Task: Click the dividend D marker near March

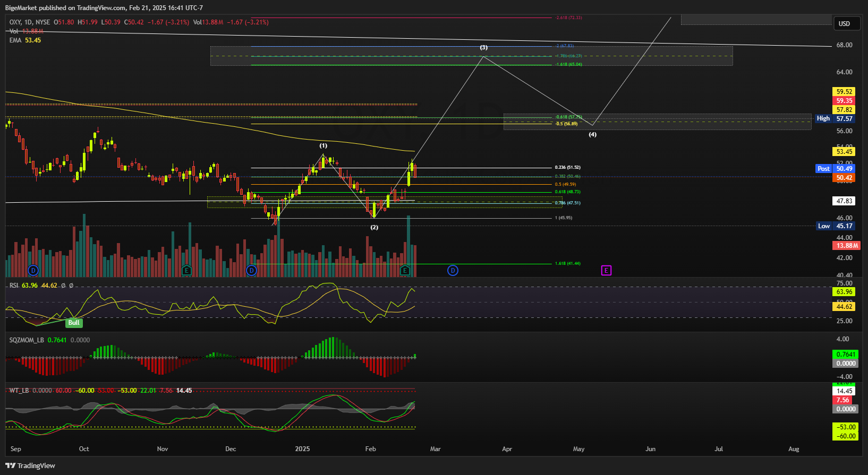Action: [x=453, y=271]
